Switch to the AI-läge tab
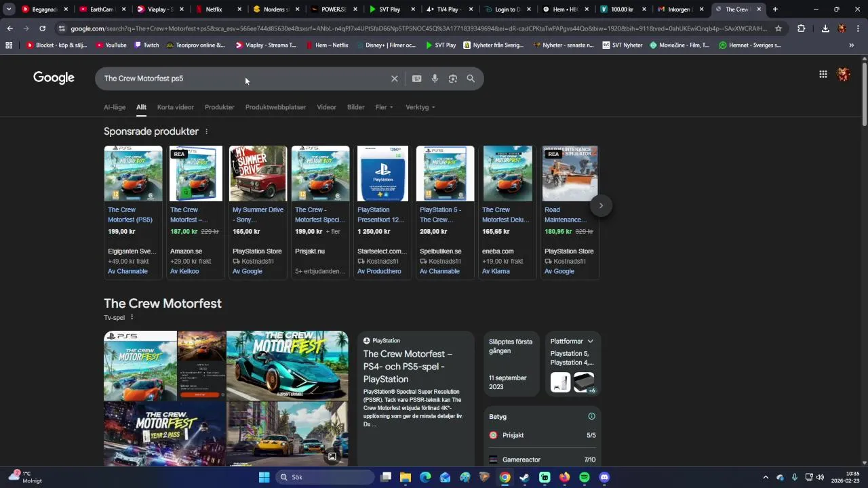 [x=115, y=107]
